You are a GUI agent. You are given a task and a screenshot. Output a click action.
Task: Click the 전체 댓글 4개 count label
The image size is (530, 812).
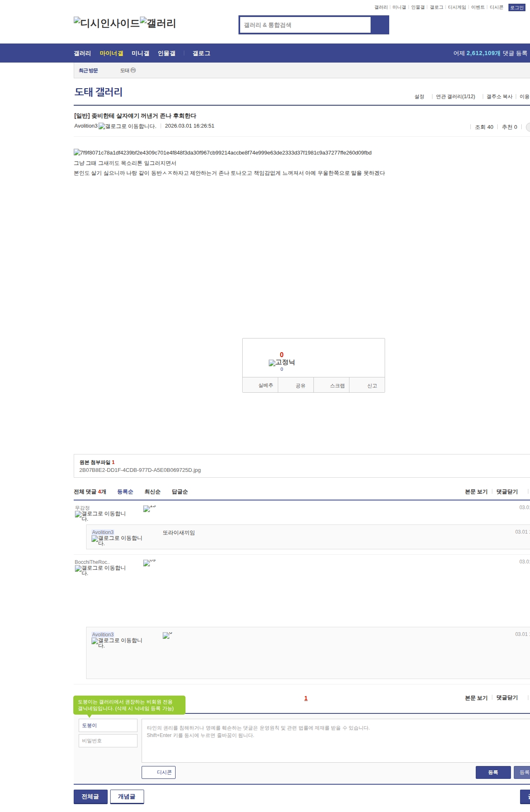click(x=90, y=492)
